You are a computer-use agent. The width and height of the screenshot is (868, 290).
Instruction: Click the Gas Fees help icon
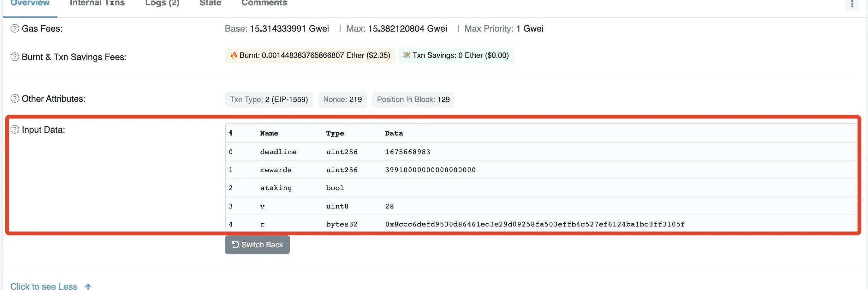tap(15, 29)
